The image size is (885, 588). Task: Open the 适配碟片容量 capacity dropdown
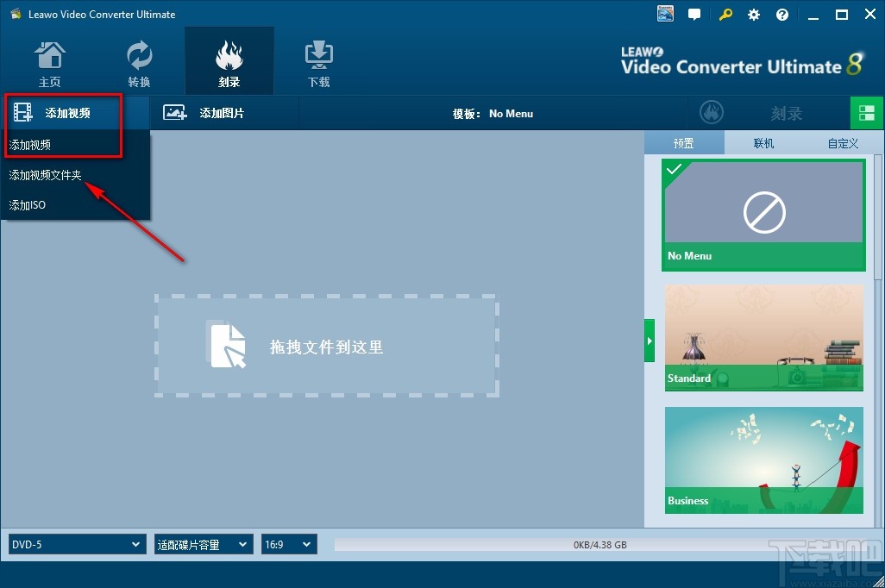point(203,544)
